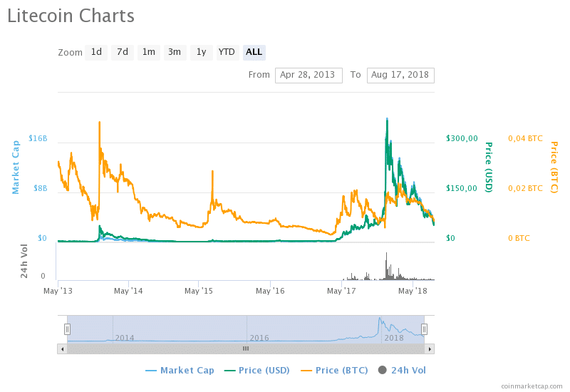Click the Price (BTC) axis title

click(554, 167)
